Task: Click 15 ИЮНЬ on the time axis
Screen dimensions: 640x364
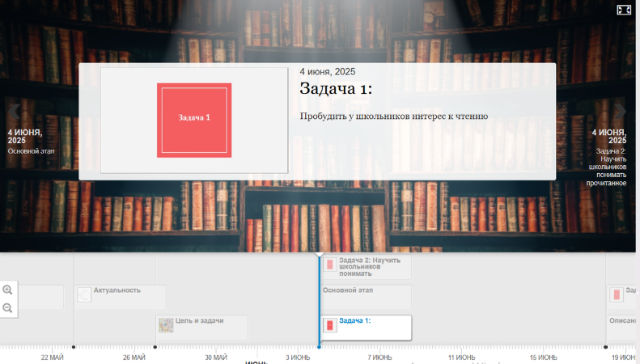Action: click(x=544, y=358)
